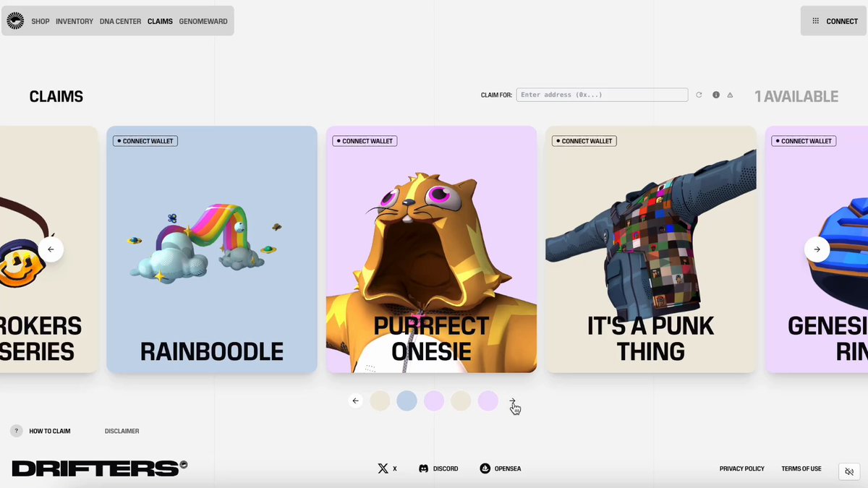Open the GENOMEWARD page

click(x=203, y=22)
